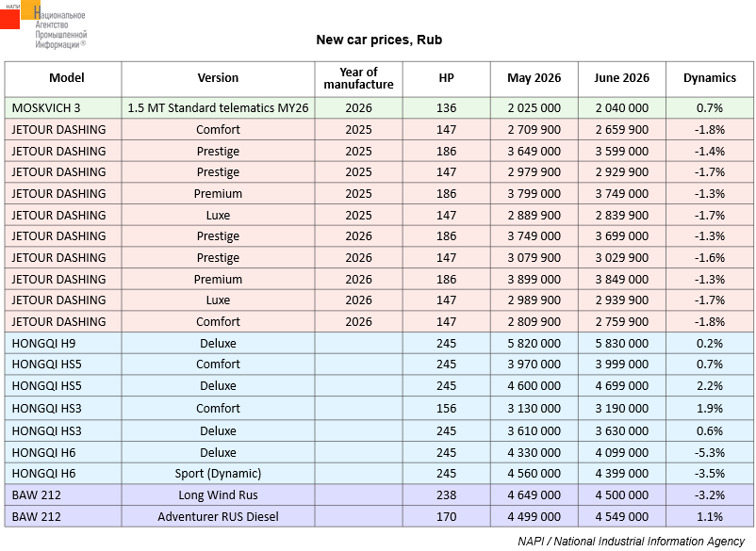The image size is (756, 551).
Task: Select the 1.5 MT Standard telematics MY26 cell
Action: point(218,108)
